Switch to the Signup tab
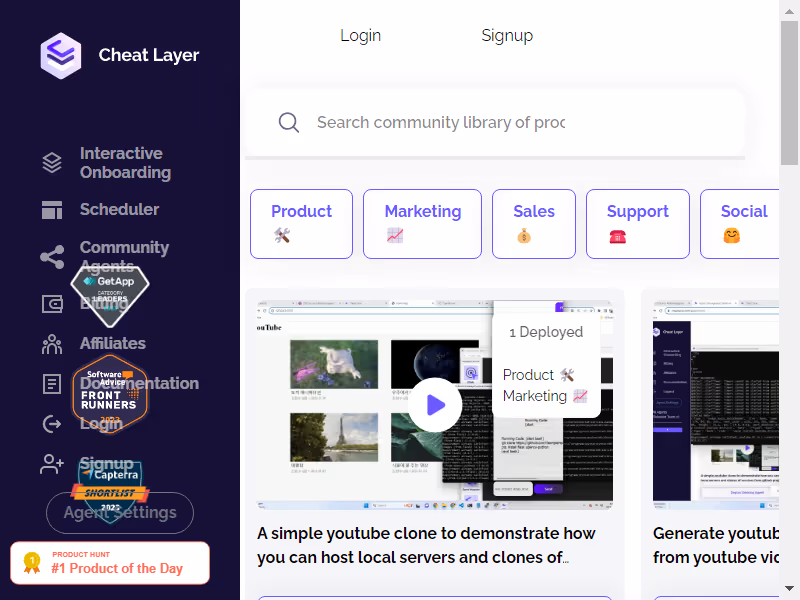Image resolution: width=800 pixels, height=600 pixels. (507, 35)
